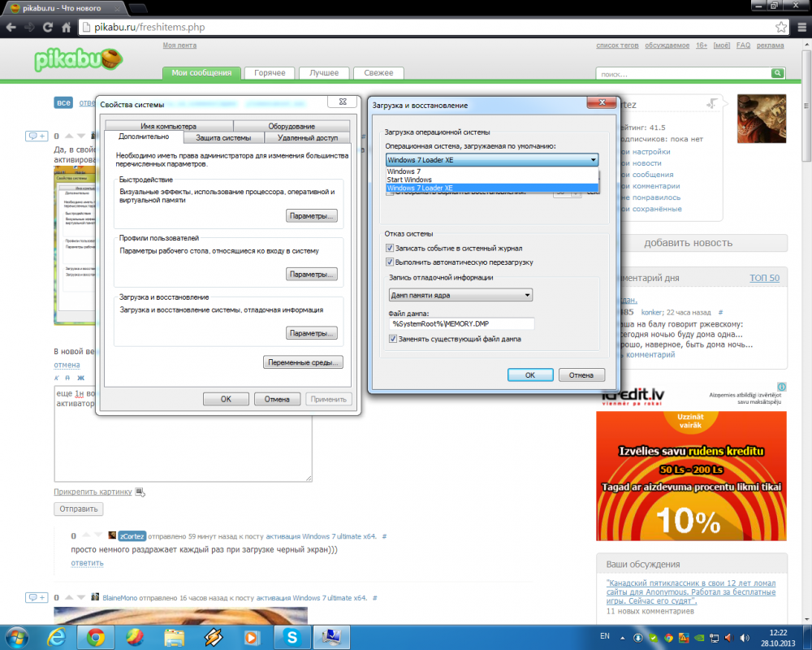Click the NVIDIA tray icon
Image resolution: width=812 pixels, height=650 pixels.
point(699,638)
